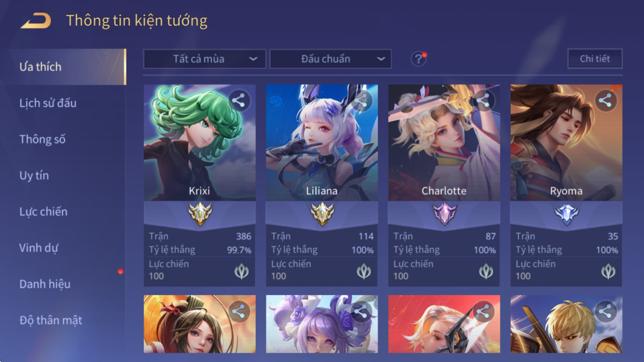Share Krixi's hero card

[238, 101]
